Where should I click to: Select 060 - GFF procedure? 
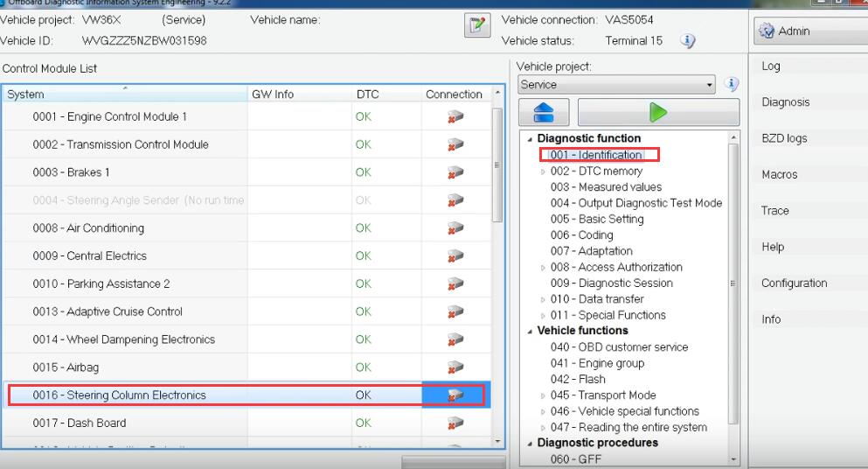(x=576, y=459)
